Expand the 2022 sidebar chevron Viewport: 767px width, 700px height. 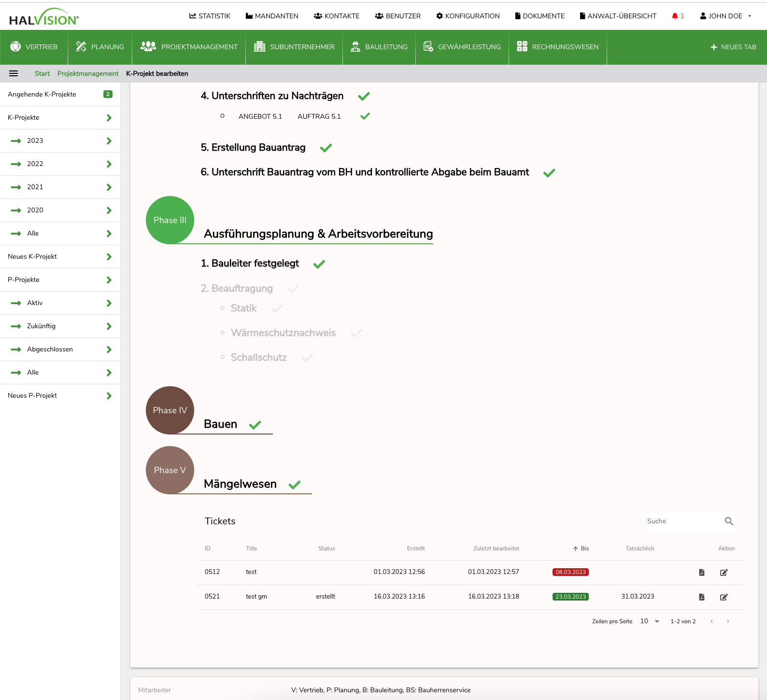[x=109, y=164]
